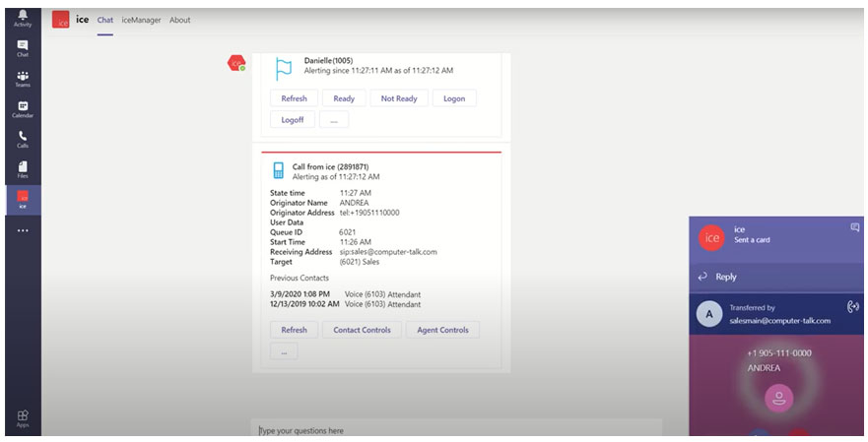The height and width of the screenshot is (442, 868).
Task: Click the red ice logo in header
Action: coord(60,20)
